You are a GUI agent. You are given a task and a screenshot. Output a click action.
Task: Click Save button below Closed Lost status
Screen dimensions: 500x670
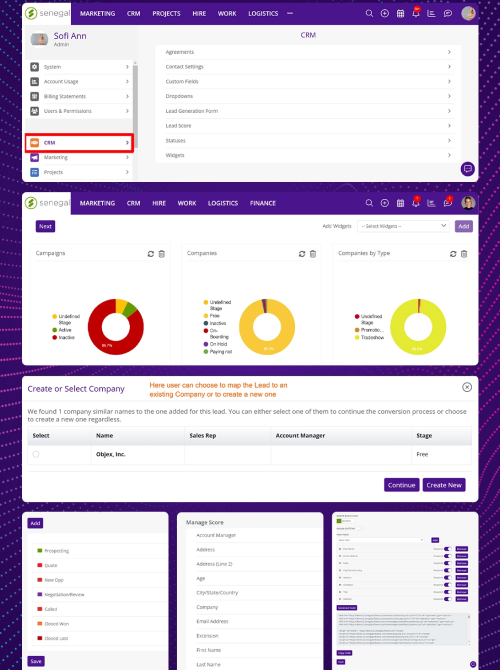[x=36, y=661]
